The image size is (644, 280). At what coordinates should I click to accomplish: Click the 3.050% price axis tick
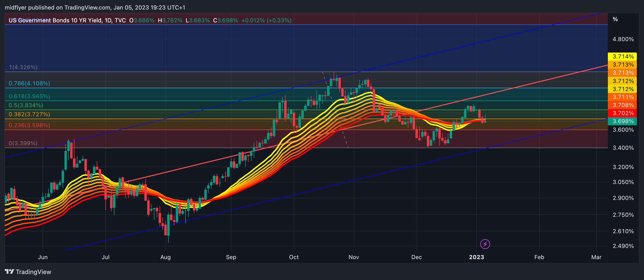623,182
